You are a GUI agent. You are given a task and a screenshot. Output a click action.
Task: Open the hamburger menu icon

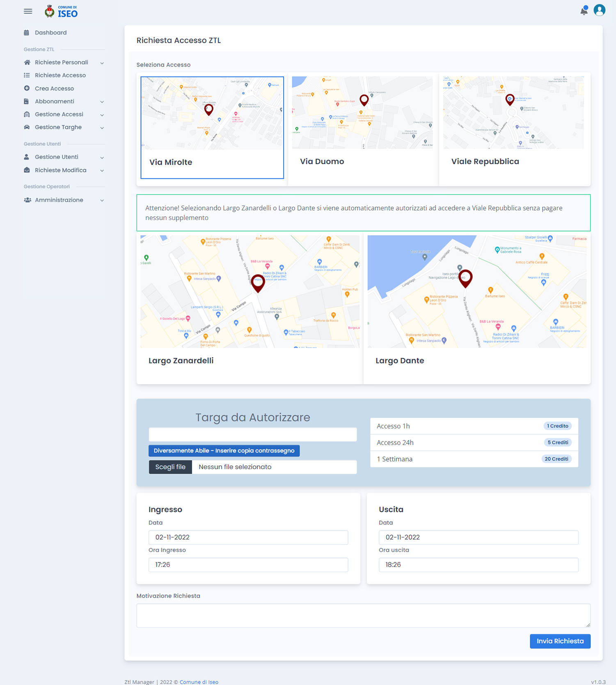tap(28, 11)
